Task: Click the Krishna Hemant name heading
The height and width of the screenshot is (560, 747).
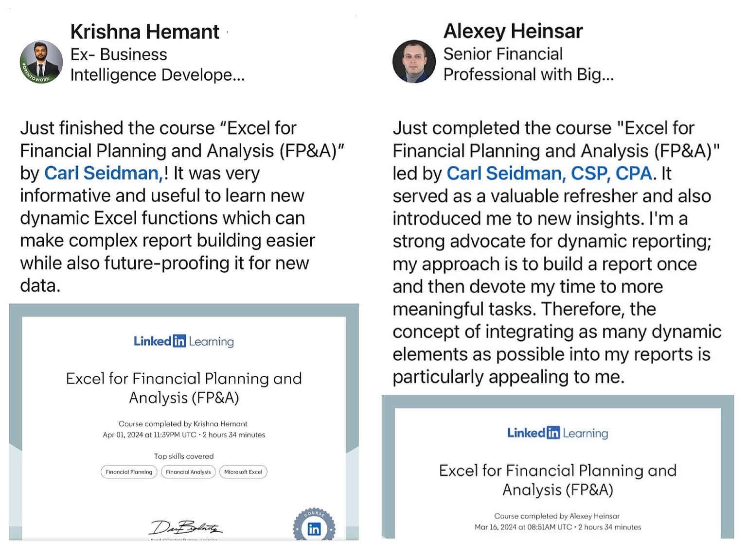Action: tap(145, 32)
